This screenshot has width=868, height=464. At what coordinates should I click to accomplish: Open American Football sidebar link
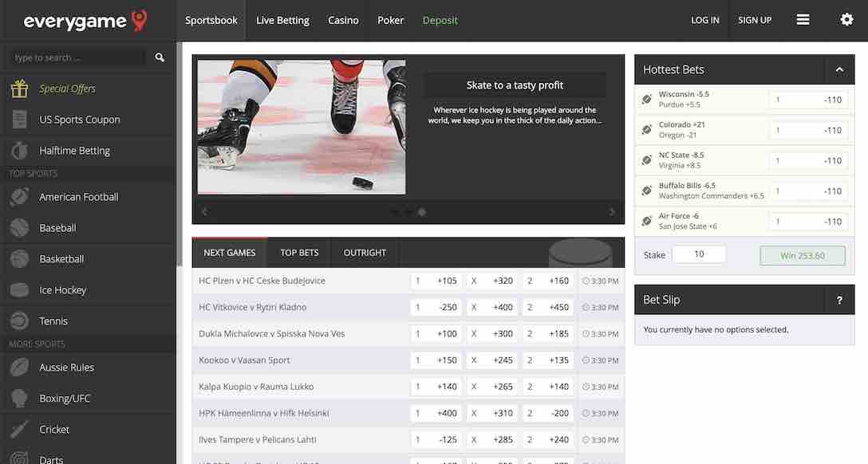point(79,197)
